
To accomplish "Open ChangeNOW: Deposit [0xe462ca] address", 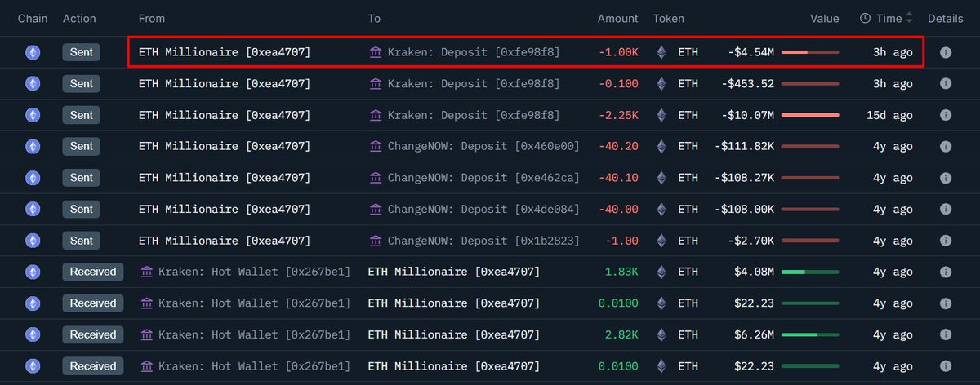I will click(483, 178).
